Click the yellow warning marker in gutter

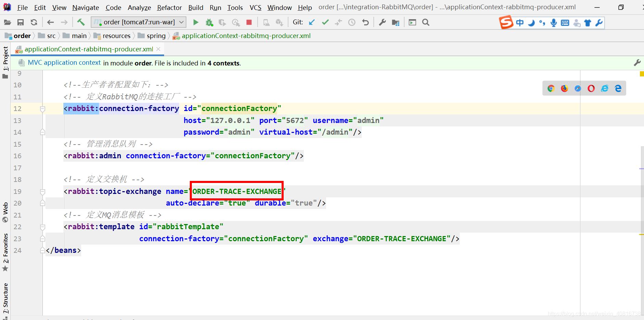[642, 74]
